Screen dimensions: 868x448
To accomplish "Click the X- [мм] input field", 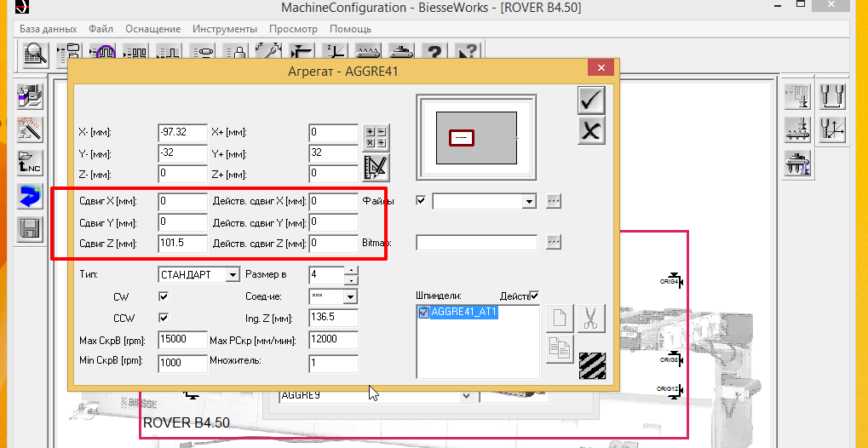I will coord(182,133).
